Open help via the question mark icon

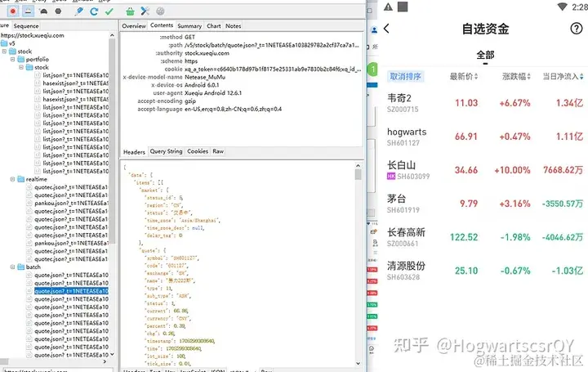tap(576, 29)
